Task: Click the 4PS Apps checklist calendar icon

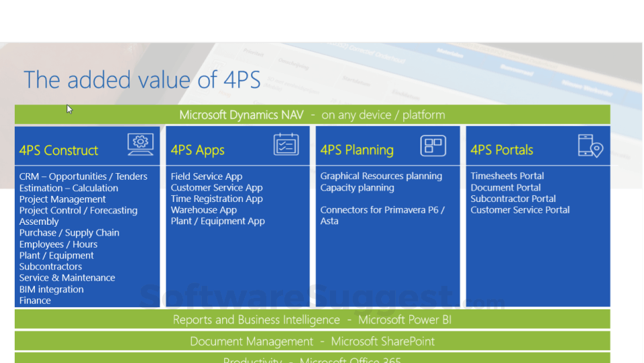Action: [x=286, y=144]
